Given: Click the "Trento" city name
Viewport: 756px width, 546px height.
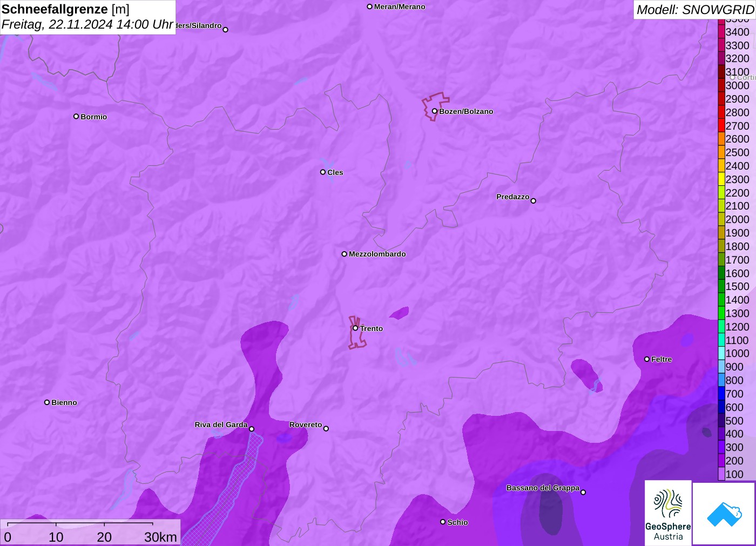Looking at the screenshot, I should click(x=372, y=328).
